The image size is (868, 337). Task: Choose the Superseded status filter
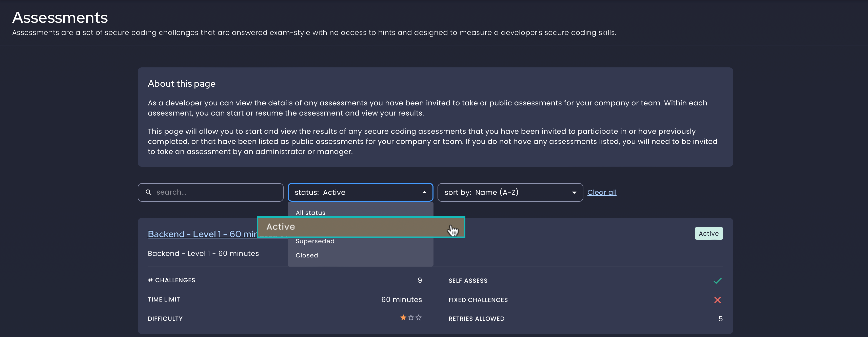315,241
